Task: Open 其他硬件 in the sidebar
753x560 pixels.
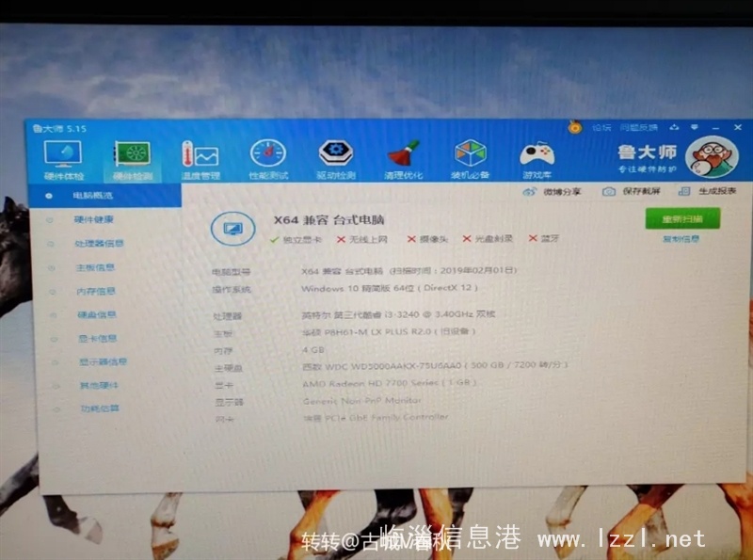Action: pos(99,385)
